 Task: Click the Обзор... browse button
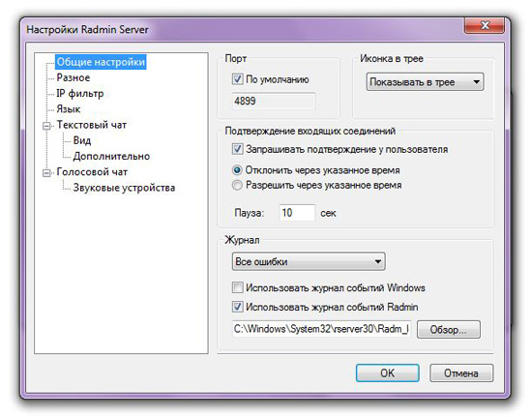pos(448,329)
